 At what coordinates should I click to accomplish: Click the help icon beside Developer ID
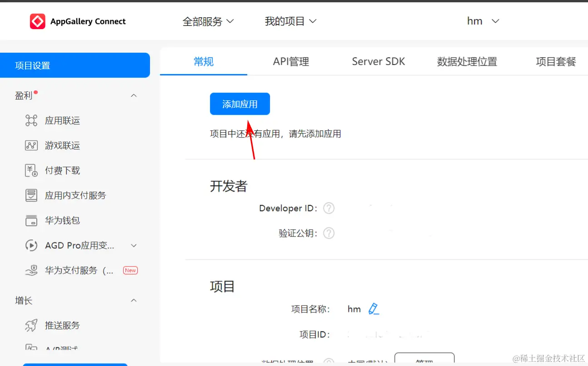pos(329,208)
